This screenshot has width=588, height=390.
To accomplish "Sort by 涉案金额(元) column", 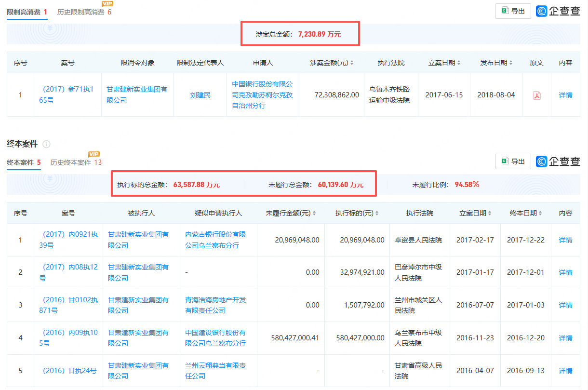I will pos(352,63).
